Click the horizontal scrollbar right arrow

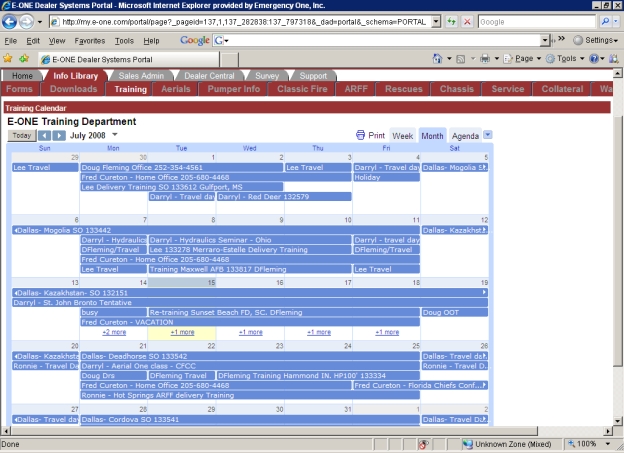click(608, 431)
